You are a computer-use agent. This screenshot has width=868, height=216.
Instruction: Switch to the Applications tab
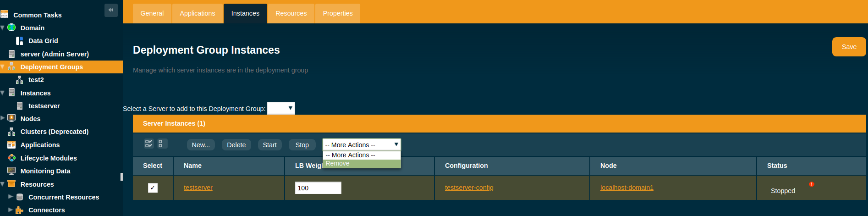(x=197, y=13)
